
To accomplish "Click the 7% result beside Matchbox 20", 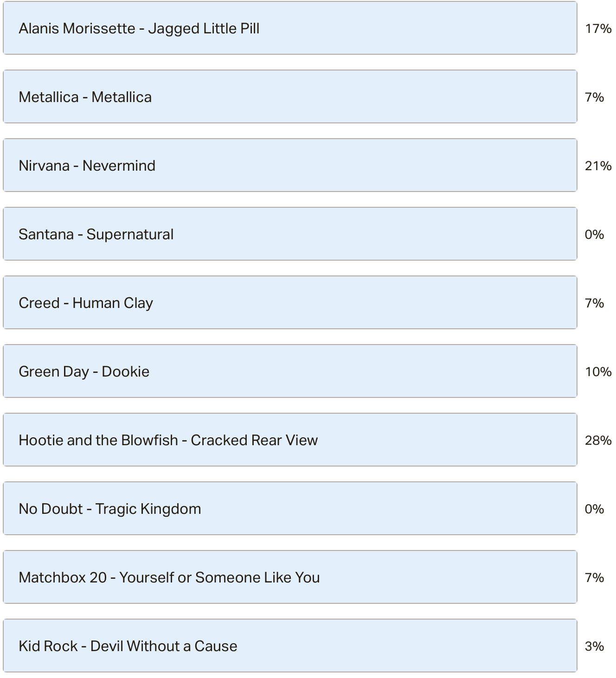I will click(594, 578).
